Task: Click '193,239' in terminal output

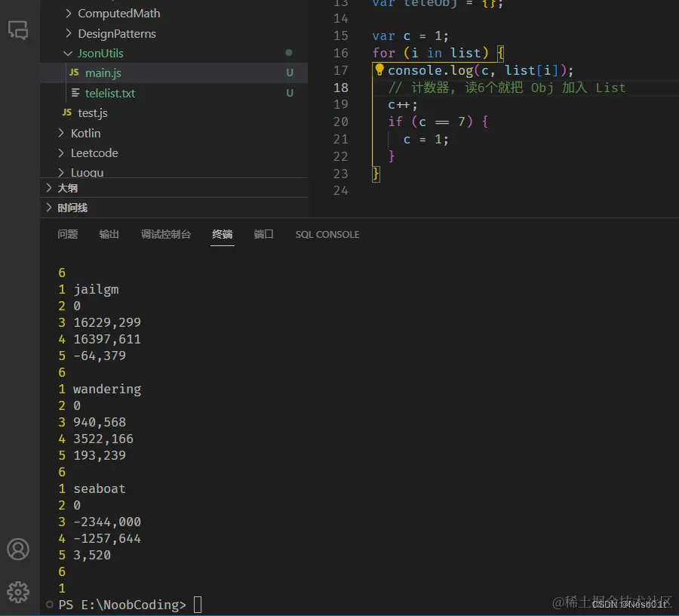Action: tap(99, 455)
